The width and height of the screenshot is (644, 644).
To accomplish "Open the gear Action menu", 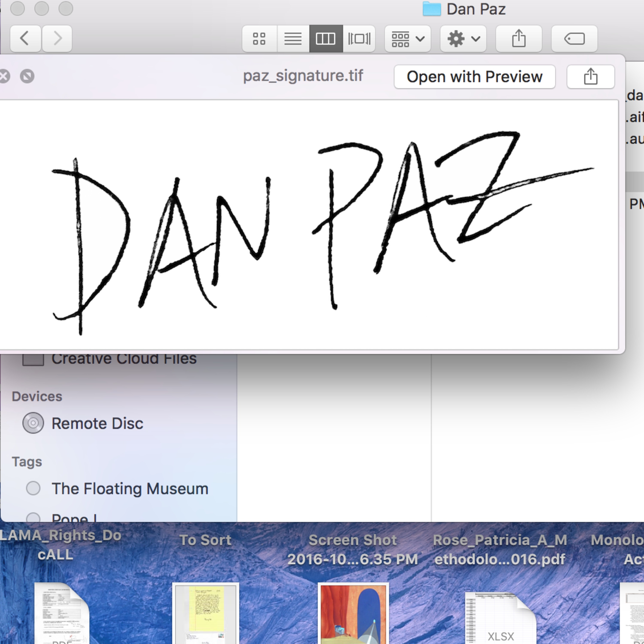I will click(x=463, y=39).
